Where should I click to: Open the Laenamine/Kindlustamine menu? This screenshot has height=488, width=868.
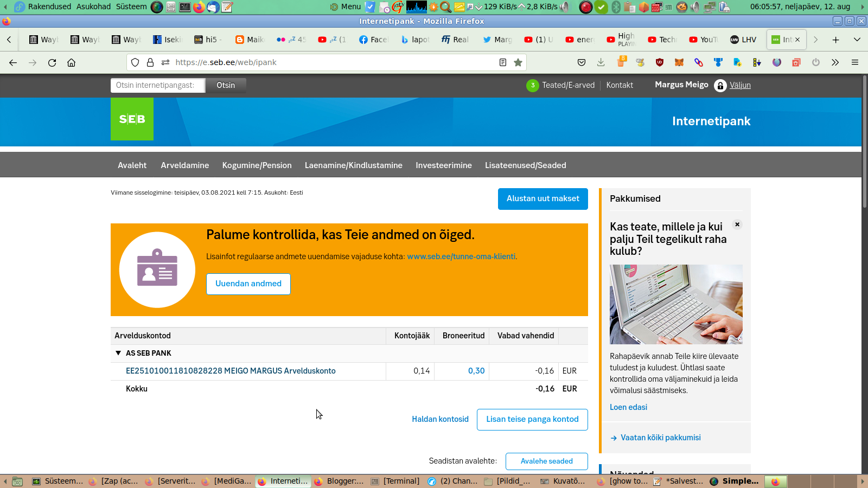click(x=354, y=165)
